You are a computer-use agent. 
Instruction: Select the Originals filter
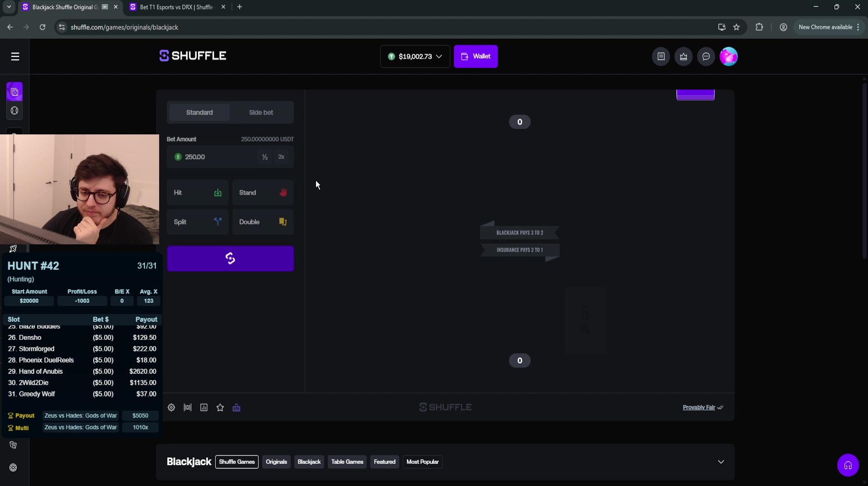pos(276,462)
